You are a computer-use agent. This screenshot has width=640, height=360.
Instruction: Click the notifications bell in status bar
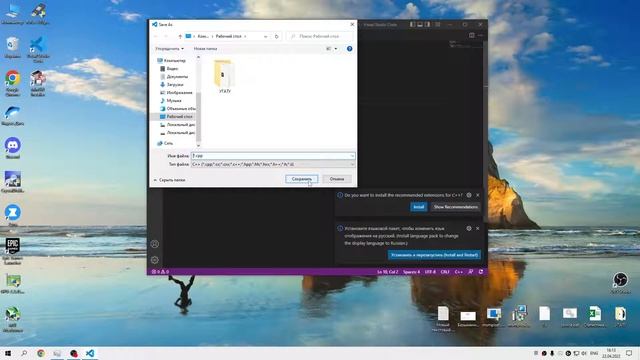[x=481, y=272]
